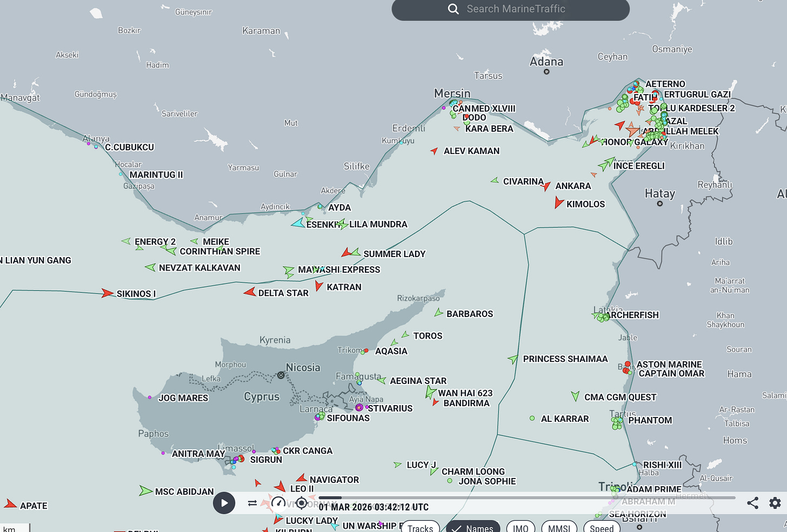The height and width of the screenshot is (532, 787).
Task: Select the KIMOLOS vessel marker
Action: tap(559, 203)
